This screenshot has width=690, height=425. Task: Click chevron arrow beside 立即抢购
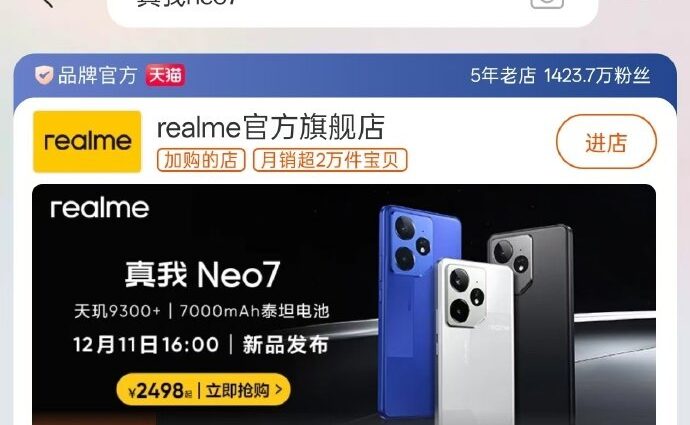pos(278,389)
